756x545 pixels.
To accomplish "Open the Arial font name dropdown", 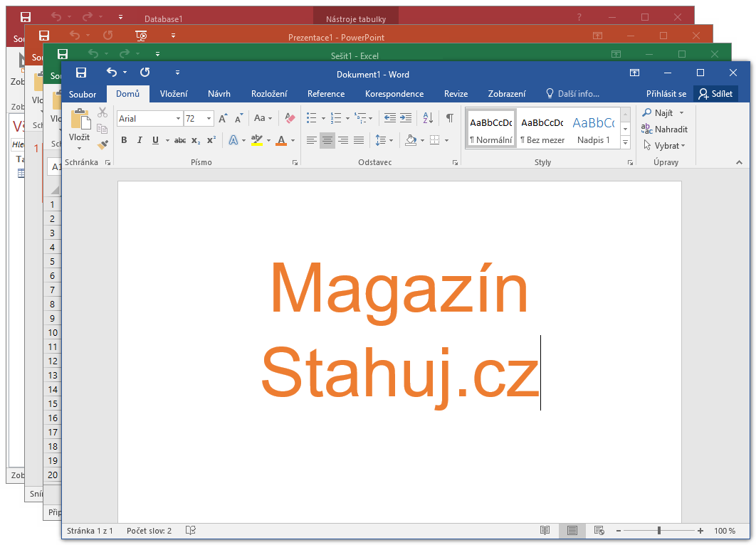I will (x=178, y=119).
